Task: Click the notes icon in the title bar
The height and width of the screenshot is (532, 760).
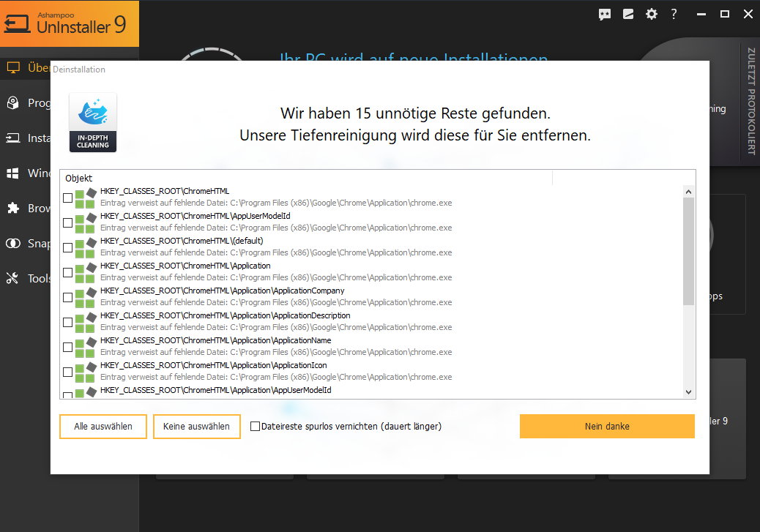Action: pyautogui.click(x=627, y=13)
